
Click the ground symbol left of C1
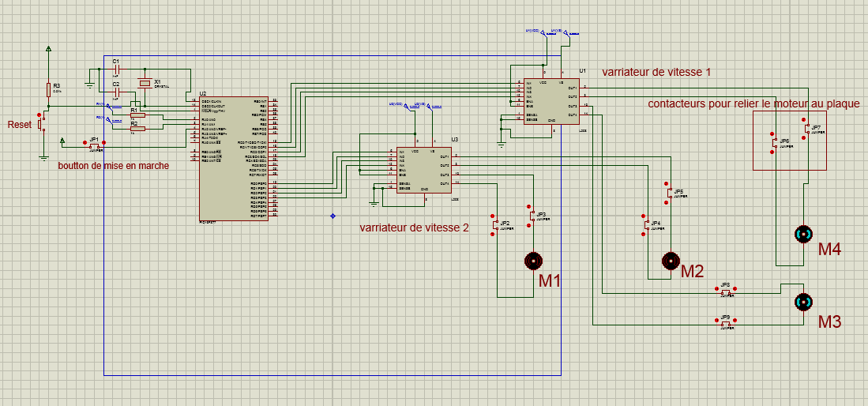pyautogui.click(x=90, y=85)
